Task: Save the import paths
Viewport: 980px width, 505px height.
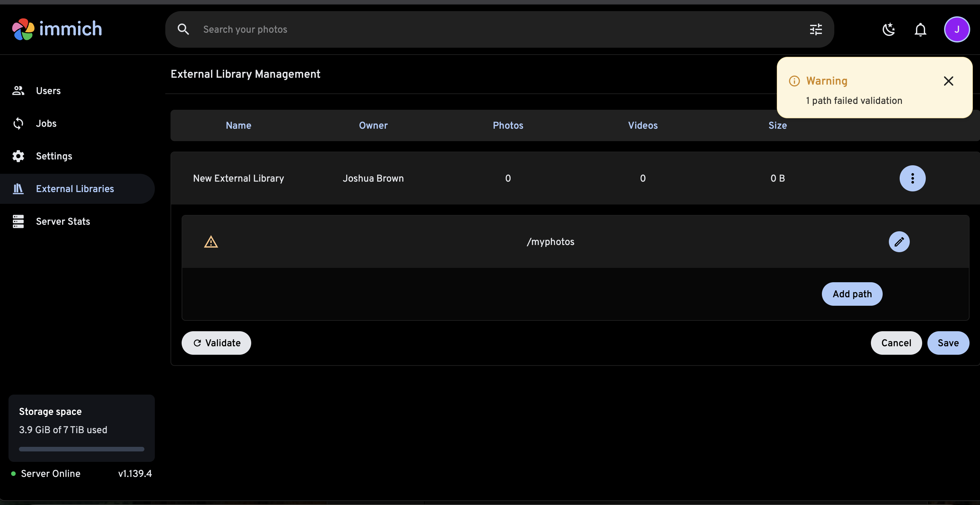Action: tap(948, 343)
